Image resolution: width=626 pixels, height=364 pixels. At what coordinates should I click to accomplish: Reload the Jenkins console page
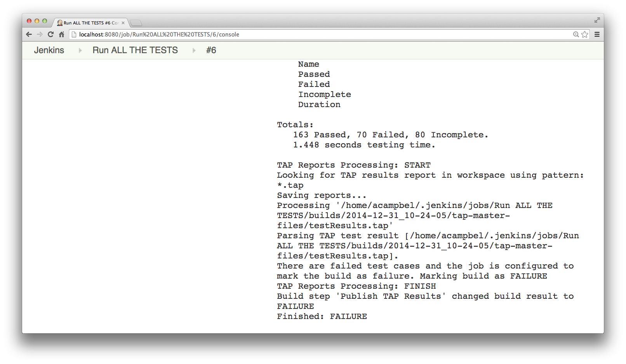point(50,35)
